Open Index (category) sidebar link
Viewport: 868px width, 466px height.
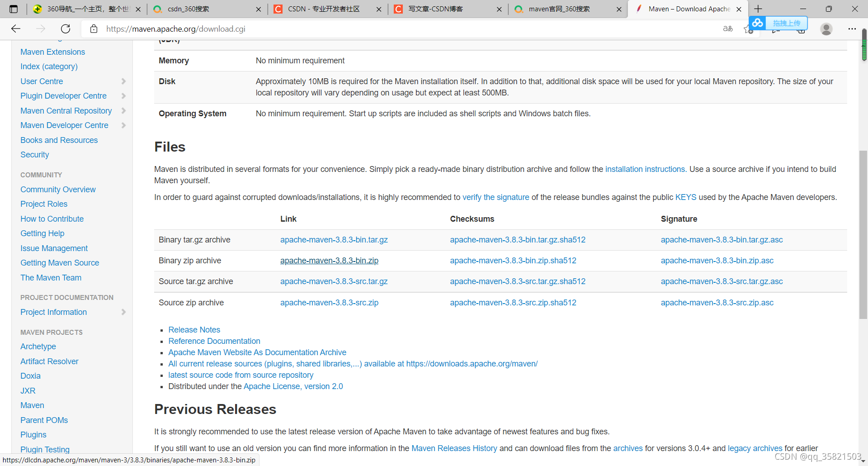tap(49, 67)
